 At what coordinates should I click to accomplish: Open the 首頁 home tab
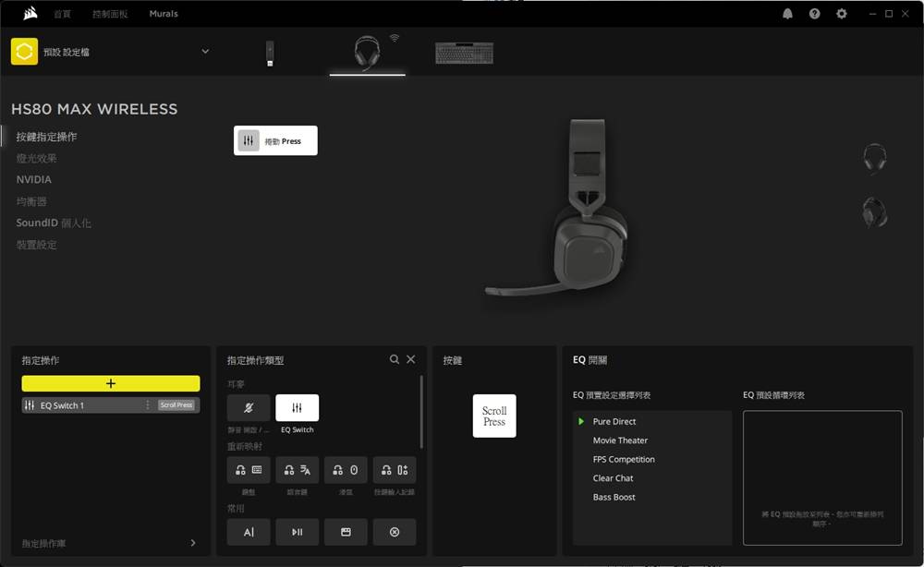63,14
